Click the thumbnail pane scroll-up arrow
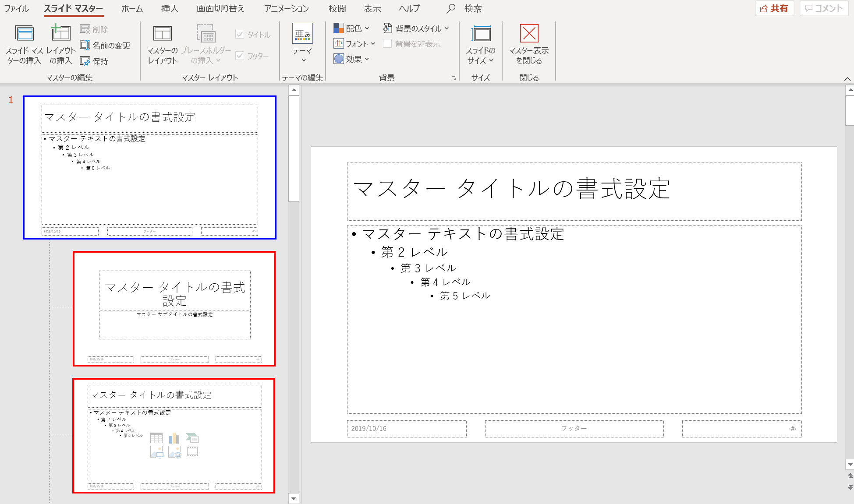 (294, 90)
